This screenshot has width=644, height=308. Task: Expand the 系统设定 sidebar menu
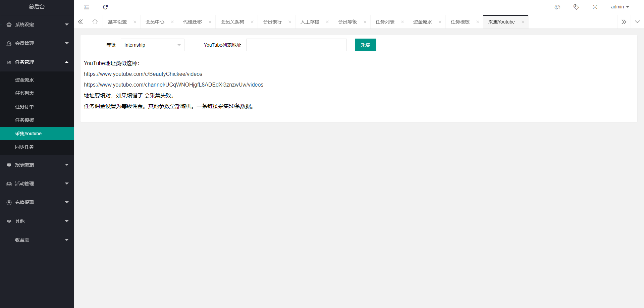click(x=37, y=24)
